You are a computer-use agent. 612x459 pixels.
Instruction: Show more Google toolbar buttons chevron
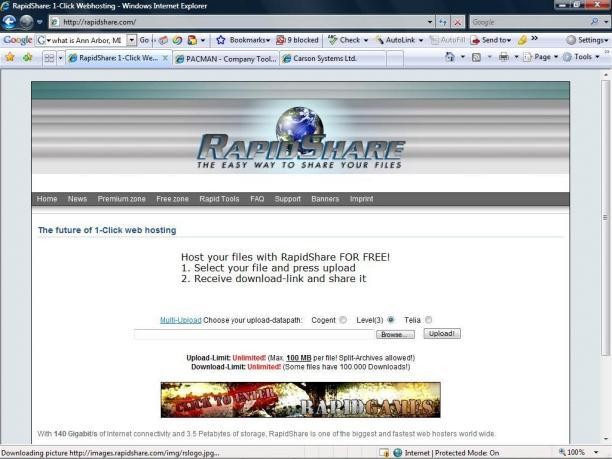tap(534, 38)
